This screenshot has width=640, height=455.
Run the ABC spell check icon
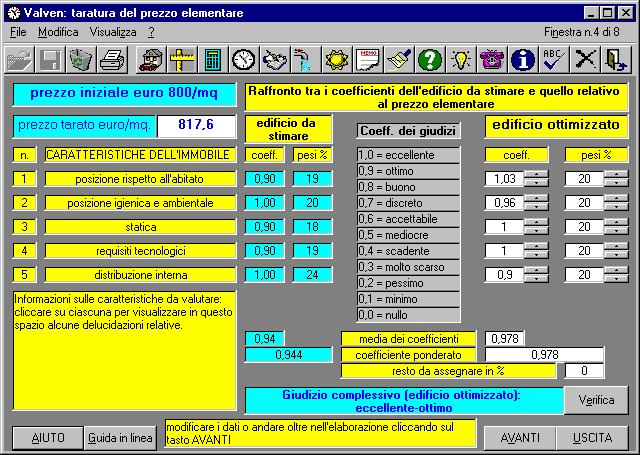(x=552, y=60)
